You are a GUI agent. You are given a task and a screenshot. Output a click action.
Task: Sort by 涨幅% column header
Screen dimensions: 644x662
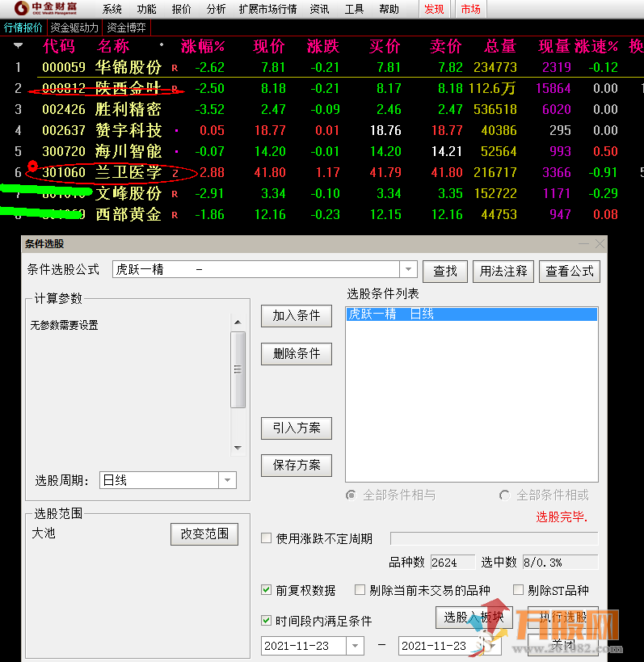(x=203, y=46)
